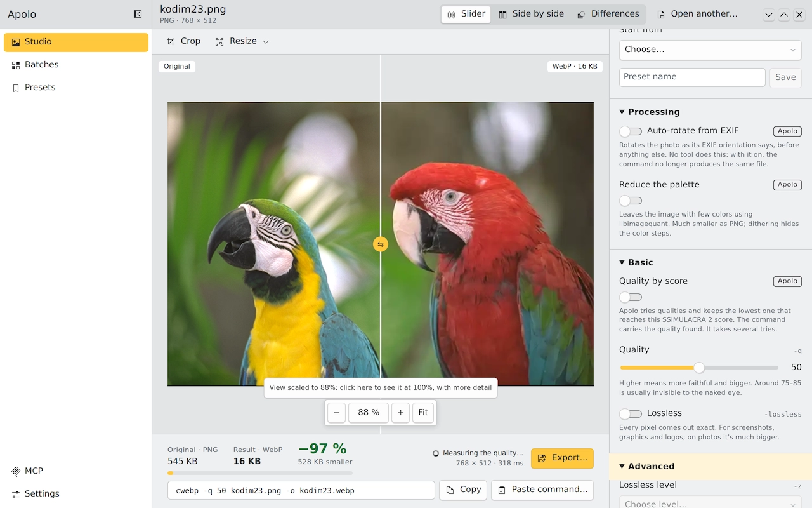Click the Export… button
The height and width of the screenshot is (508, 812).
[562, 458]
